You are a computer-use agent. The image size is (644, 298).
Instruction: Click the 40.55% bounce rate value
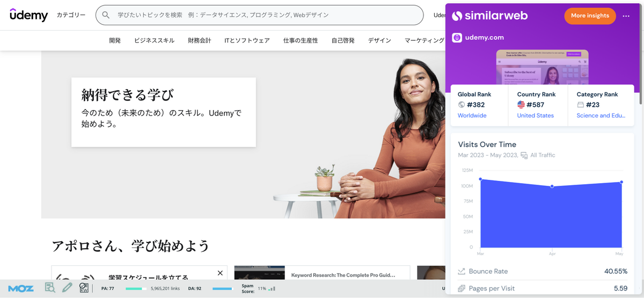click(x=616, y=271)
